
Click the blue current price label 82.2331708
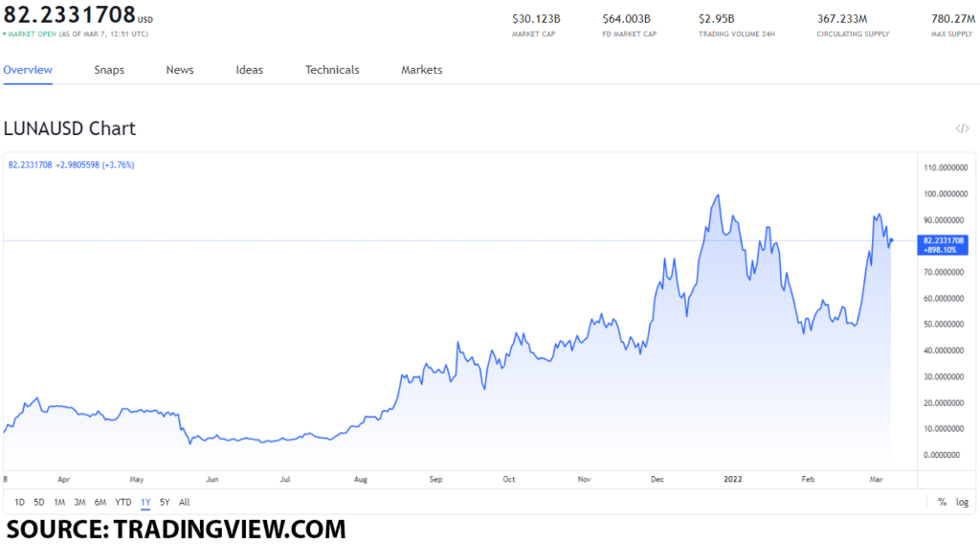point(943,245)
